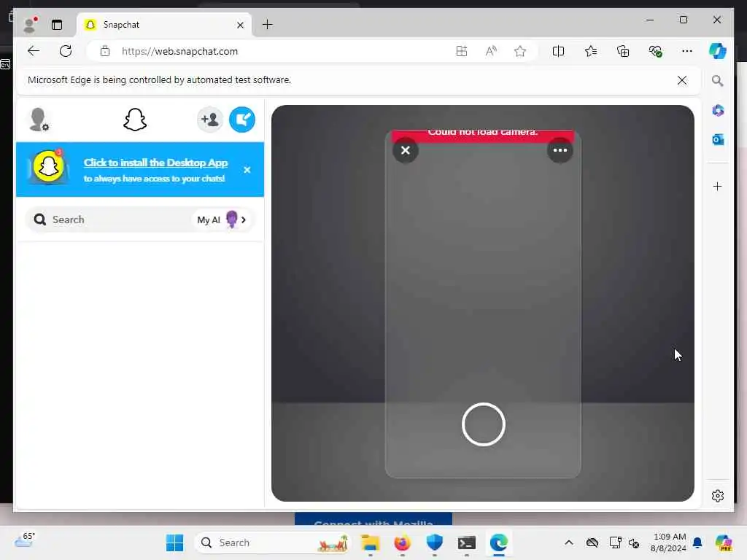Open camera options three-dot menu

560,150
